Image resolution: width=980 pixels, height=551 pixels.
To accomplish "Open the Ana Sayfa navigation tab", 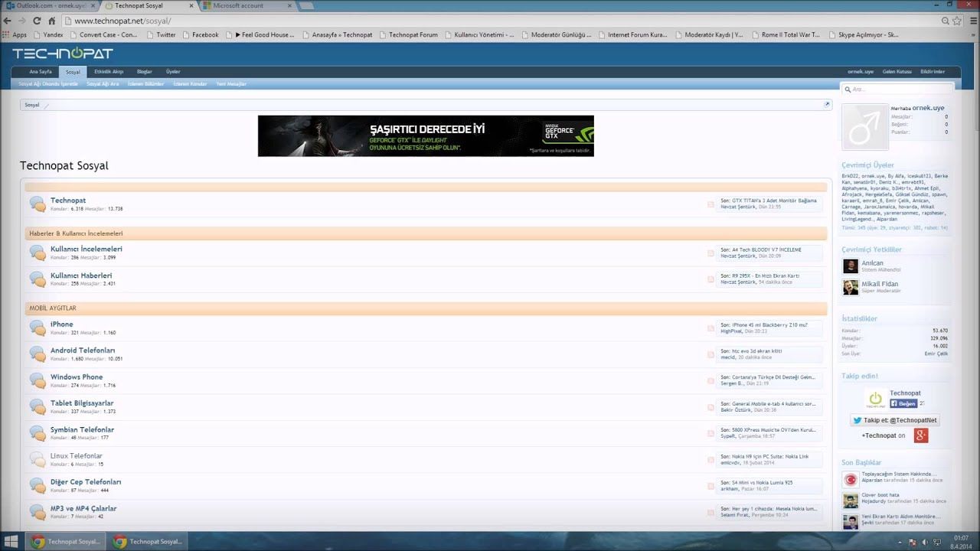I will pyautogui.click(x=41, y=71).
